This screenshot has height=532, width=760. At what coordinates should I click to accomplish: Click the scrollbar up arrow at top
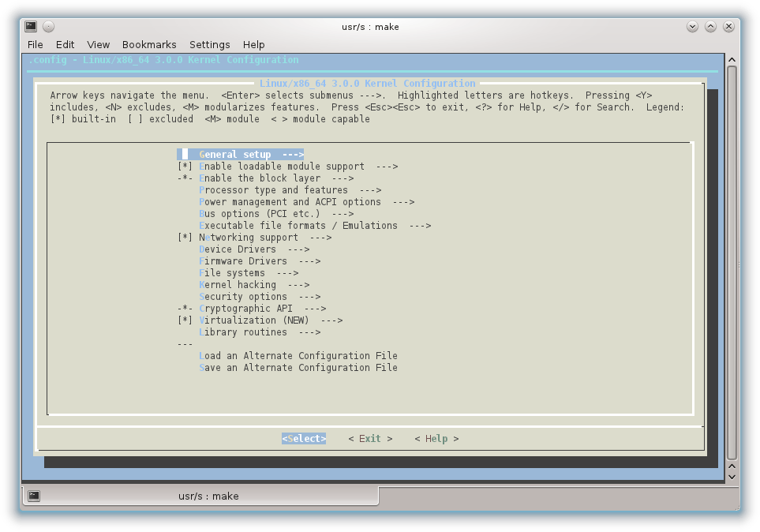pyautogui.click(x=732, y=60)
